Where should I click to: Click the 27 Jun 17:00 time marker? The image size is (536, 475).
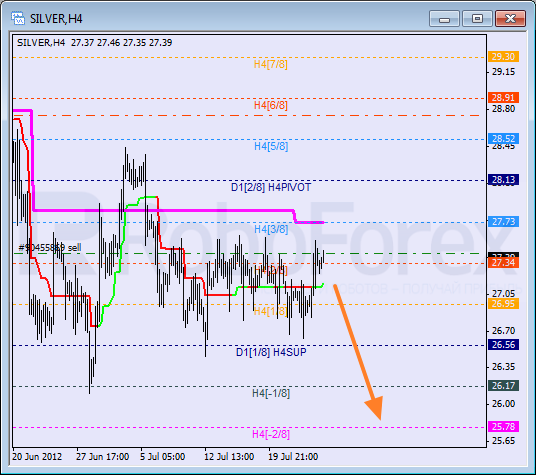pos(103,457)
